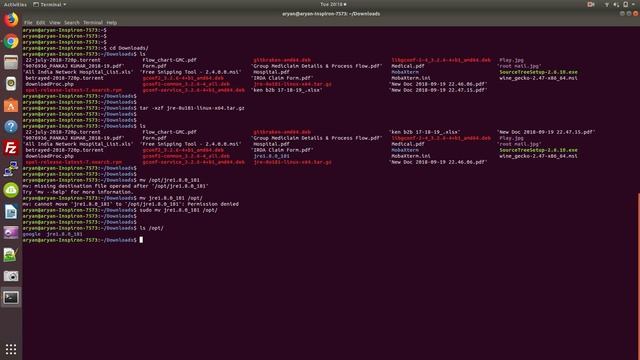The image size is (640, 360).
Task: Click the 'tar -xzf jre-8u181-linux-x64.tar.gz' command
Action: pyautogui.click(x=192, y=108)
